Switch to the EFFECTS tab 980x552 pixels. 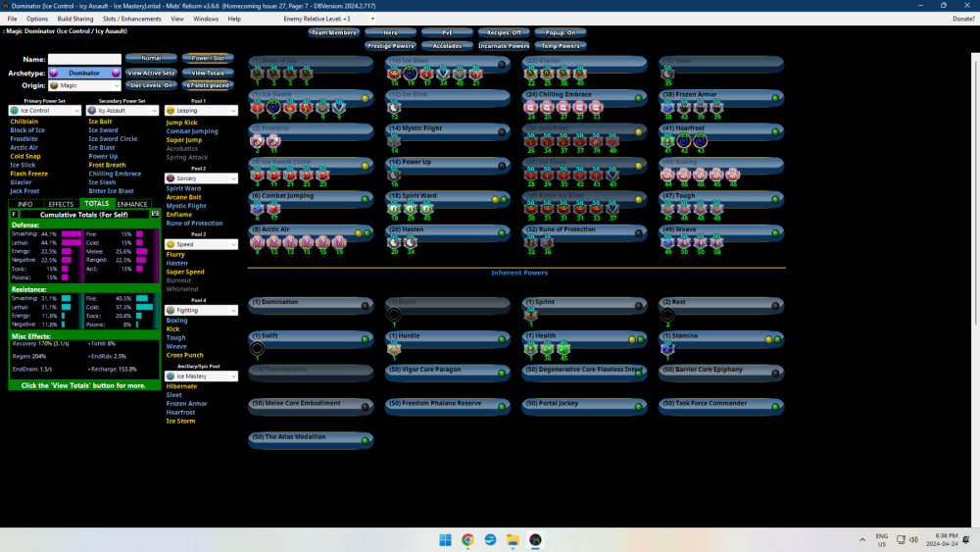click(61, 204)
